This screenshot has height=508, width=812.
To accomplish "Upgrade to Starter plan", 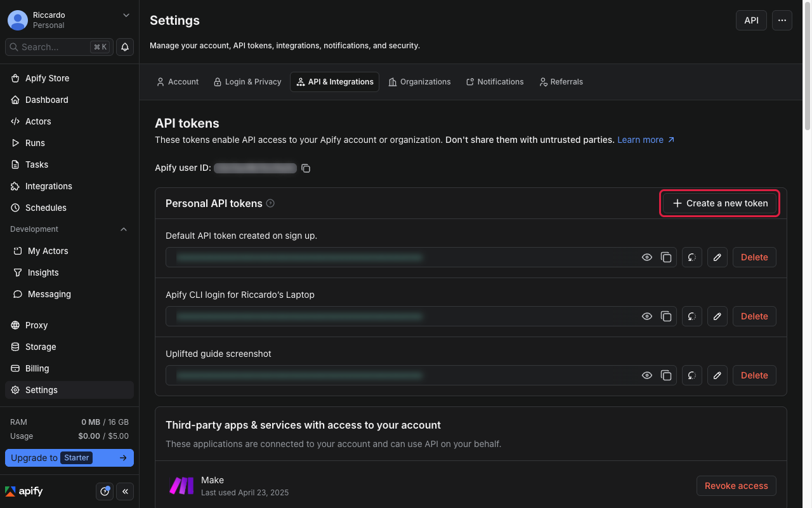I will coord(69,458).
